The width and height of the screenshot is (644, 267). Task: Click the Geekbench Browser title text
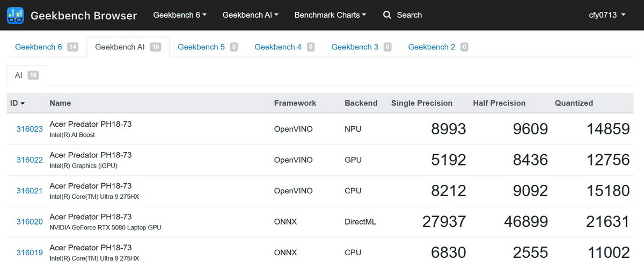(x=84, y=15)
